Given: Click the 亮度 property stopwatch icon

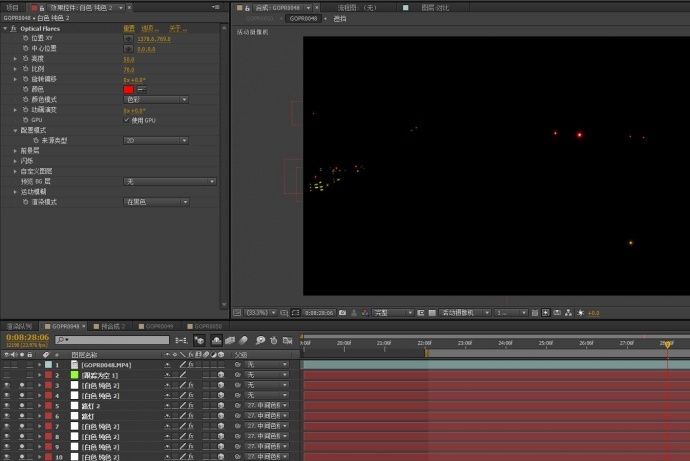Looking at the screenshot, I should [26, 59].
